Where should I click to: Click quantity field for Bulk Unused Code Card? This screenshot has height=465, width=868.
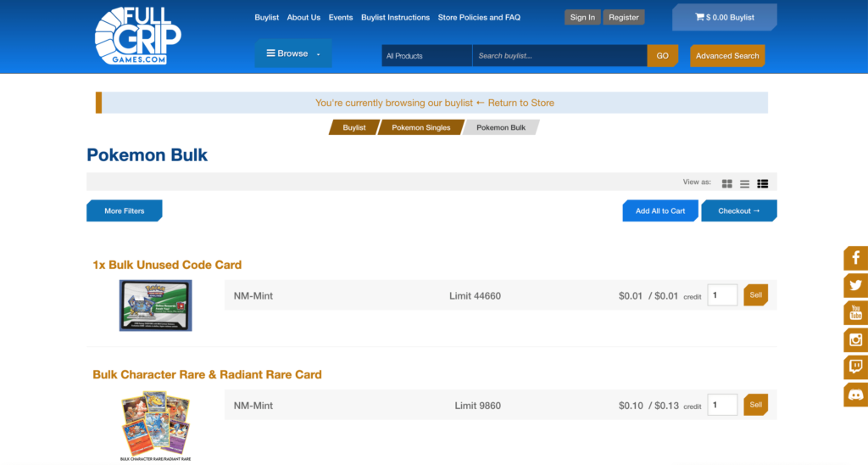tap(722, 294)
